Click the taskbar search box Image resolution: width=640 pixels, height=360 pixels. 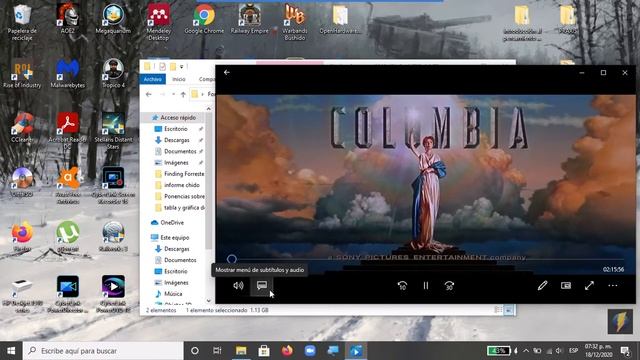click(x=103, y=351)
